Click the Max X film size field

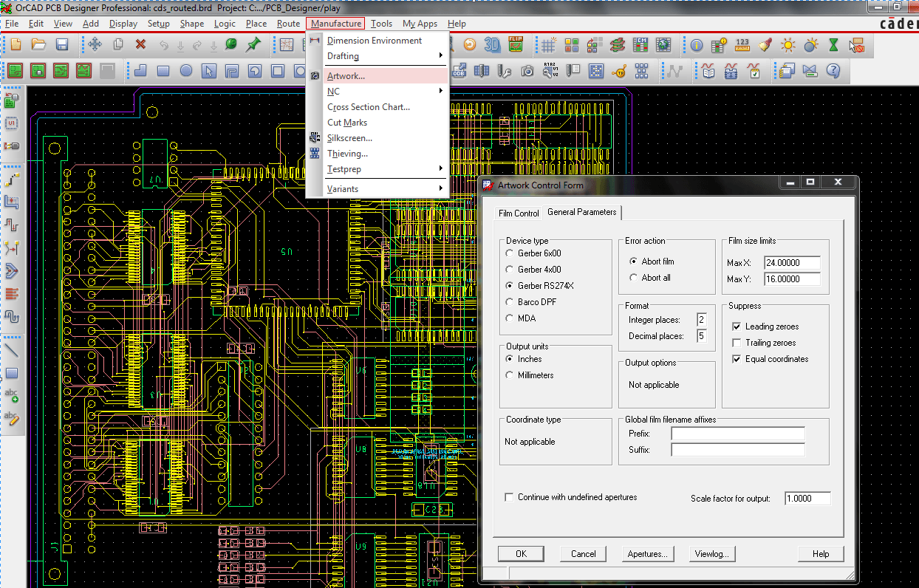(x=793, y=263)
